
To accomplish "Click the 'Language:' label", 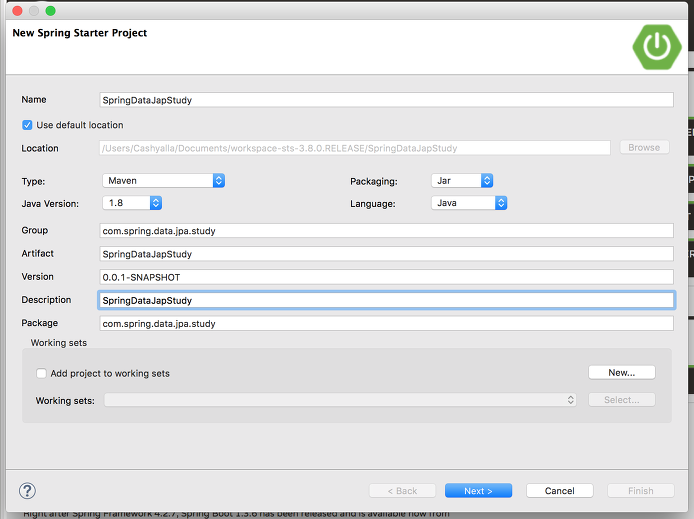I will pos(373,204).
